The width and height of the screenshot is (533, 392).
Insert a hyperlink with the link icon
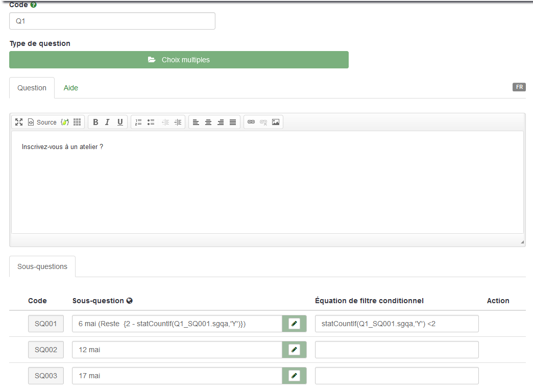pos(251,122)
